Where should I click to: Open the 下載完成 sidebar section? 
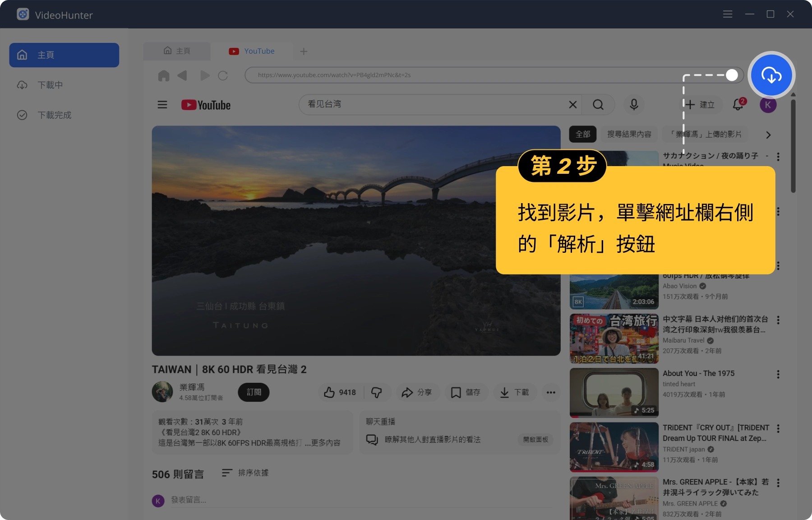(x=64, y=115)
